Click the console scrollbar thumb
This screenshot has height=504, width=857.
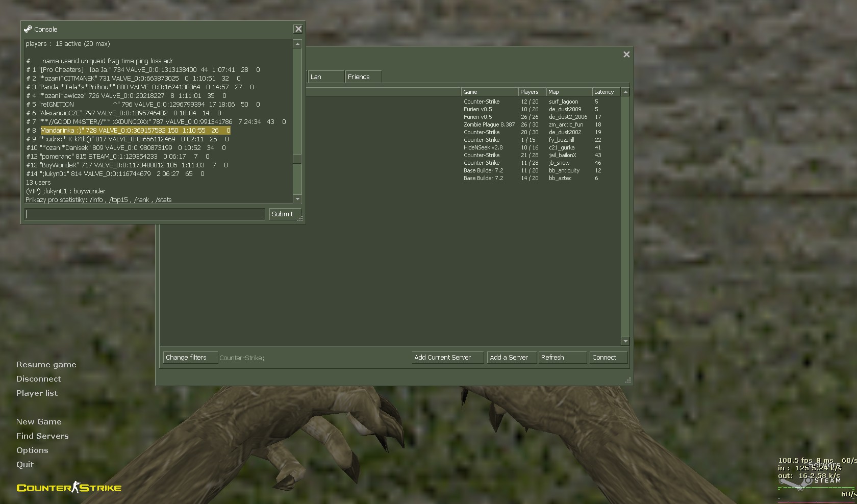tap(297, 159)
